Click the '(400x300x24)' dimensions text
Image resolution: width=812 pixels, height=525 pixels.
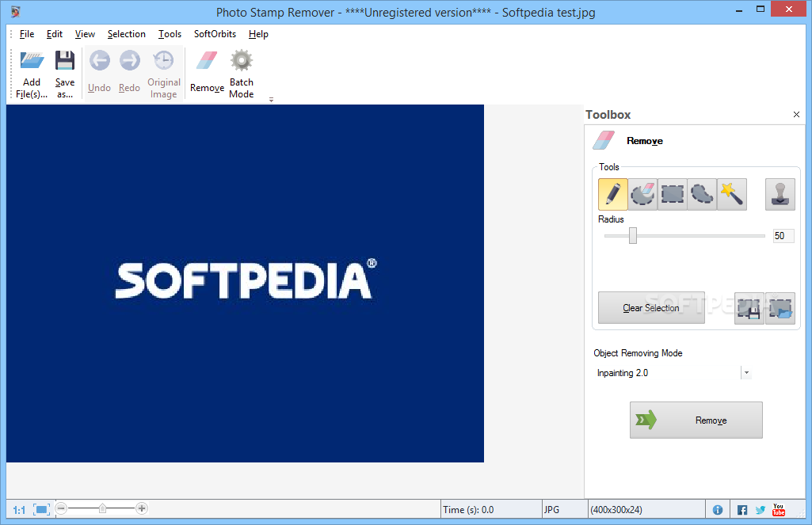pyautogui.click(x=616, y=510)
